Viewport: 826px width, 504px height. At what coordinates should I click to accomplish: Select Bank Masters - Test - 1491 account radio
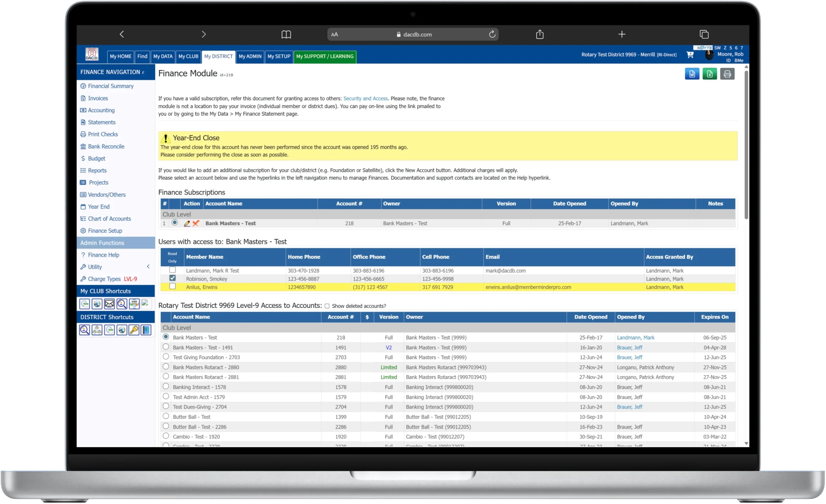(x=166, y=347)
